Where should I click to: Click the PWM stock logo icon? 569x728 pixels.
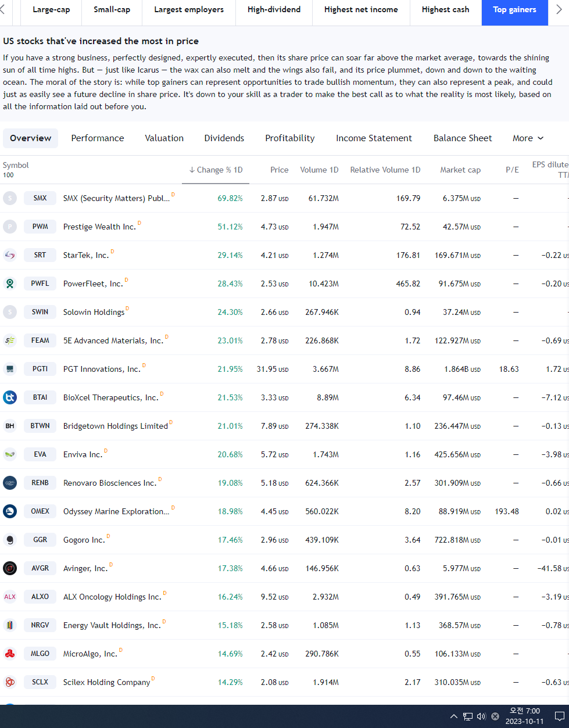10,227
